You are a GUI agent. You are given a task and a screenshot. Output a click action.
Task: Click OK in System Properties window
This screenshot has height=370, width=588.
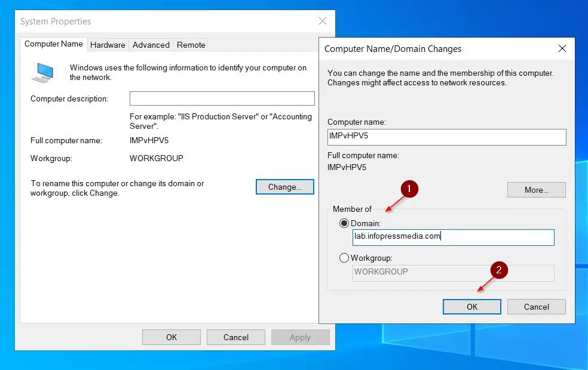(x=171, y=337)
